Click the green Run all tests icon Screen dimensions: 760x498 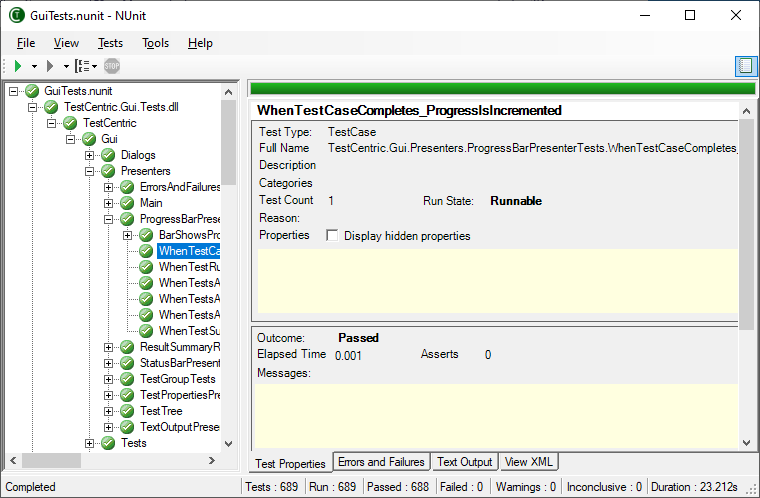pyautogui.click(x=18, y=66)
